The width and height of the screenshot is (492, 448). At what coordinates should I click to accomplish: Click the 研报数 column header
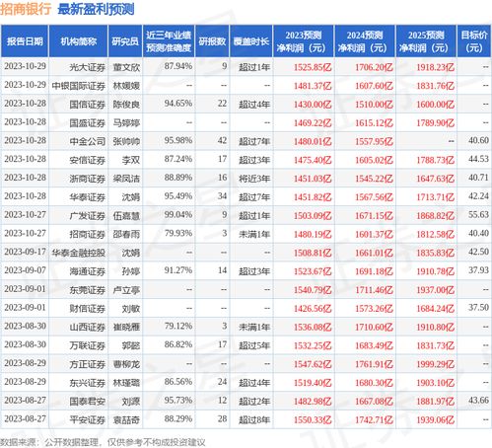pyautogui.click(x=212, y=41)
